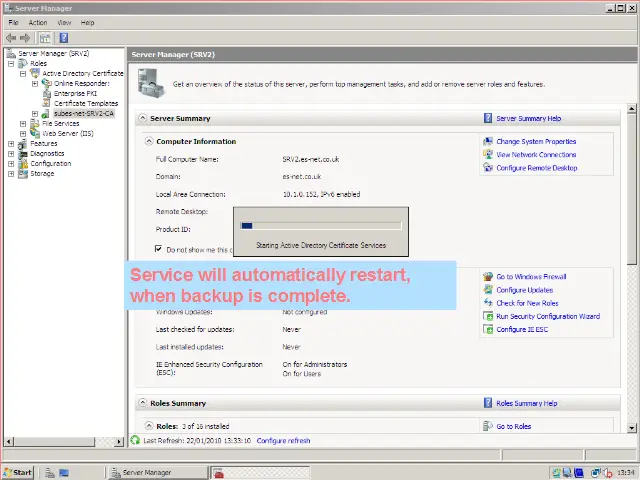
Task: Click the Windows Firewall icon
Action: point(488,276)
